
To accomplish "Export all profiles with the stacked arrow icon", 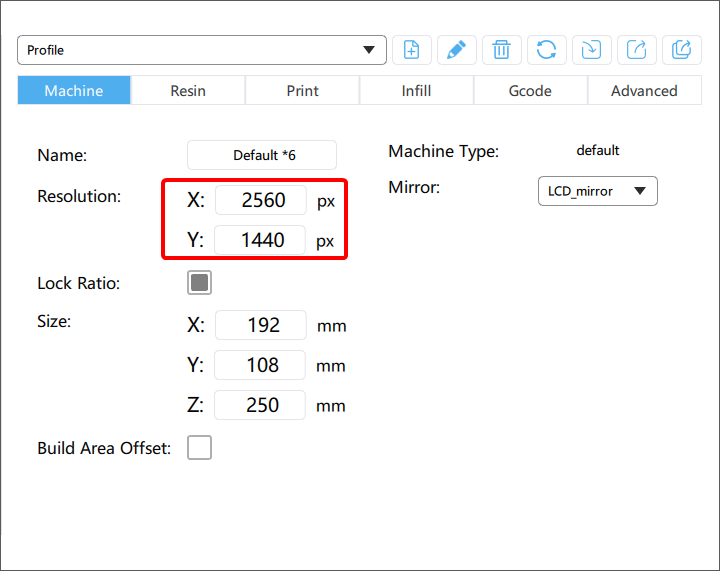I will [x=681, y=50].
